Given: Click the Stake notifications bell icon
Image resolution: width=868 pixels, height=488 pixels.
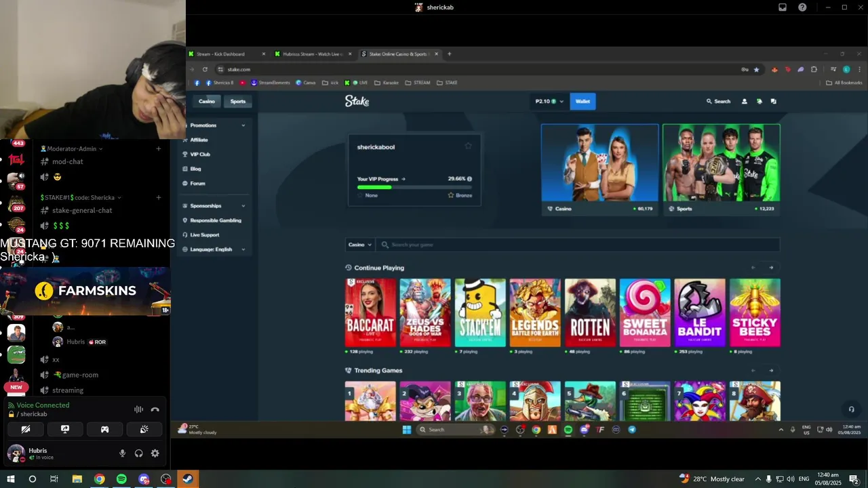Looking at the screenshot, I should [x=759, y=101].
